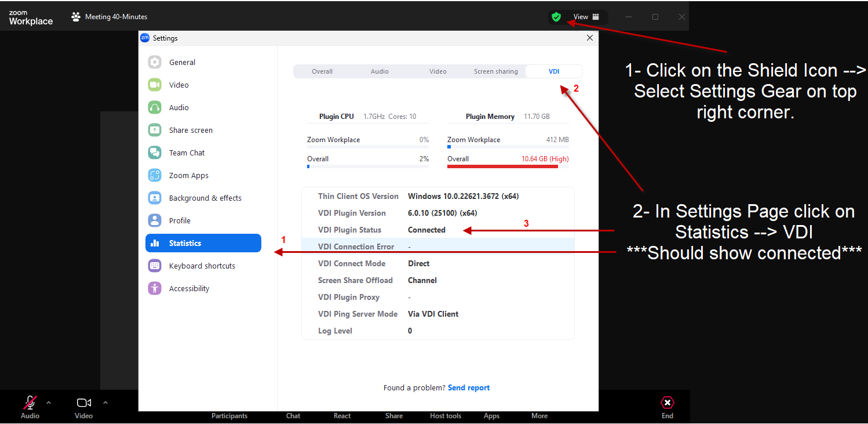Click the VDI Plugin Status Connected value
This screenshot has height=424, width=868.
tap(426, 230)
